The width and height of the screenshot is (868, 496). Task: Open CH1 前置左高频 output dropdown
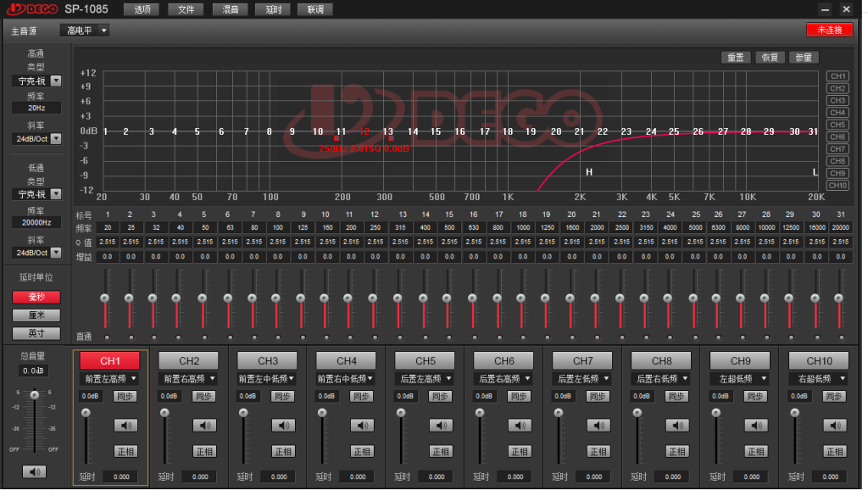pos(110,379)
